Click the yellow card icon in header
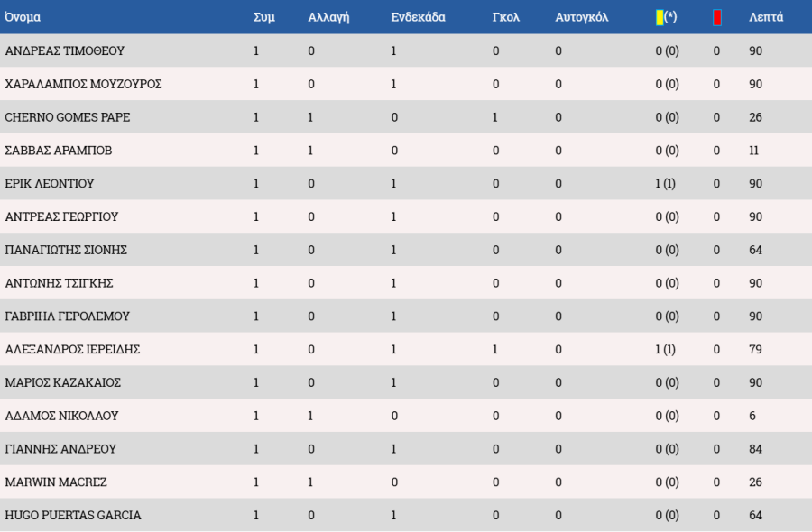 660,17
